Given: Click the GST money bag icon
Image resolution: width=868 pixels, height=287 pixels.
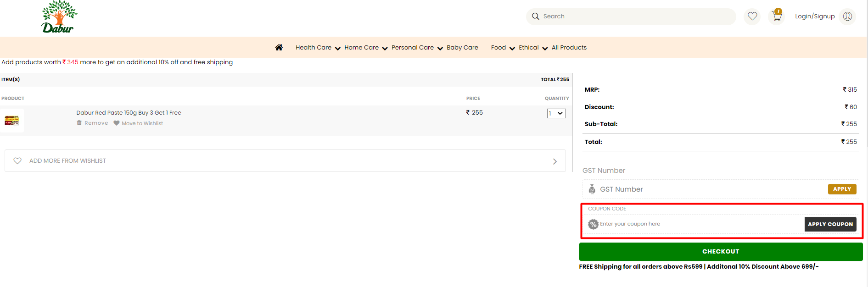Looking at the screenshot, I should [592, 189].
